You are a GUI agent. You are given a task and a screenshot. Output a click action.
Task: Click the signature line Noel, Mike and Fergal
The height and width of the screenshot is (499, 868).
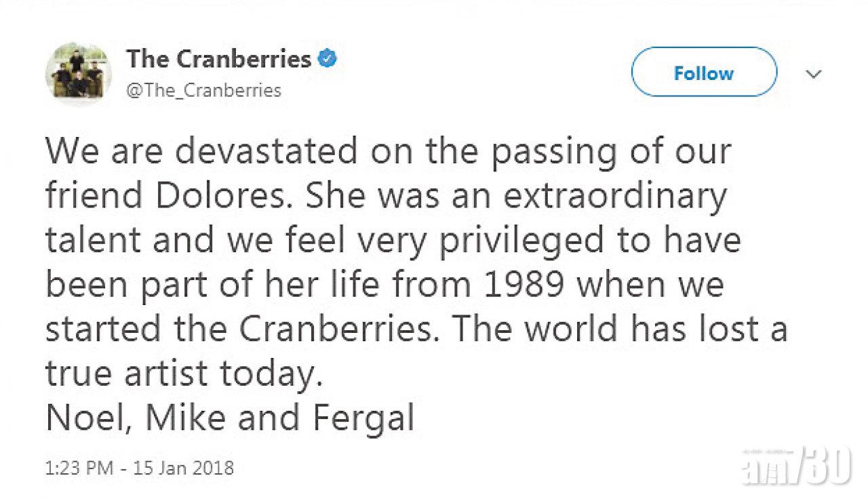pos(230,418)
